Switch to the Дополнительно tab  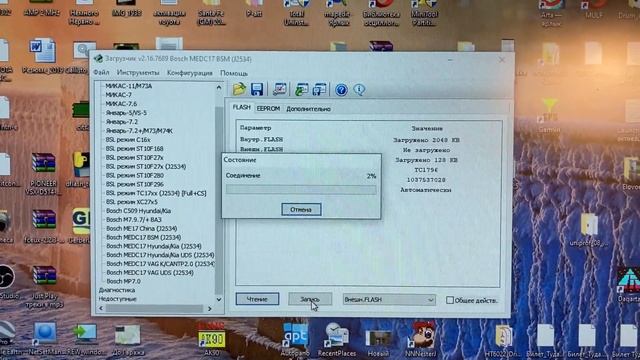point(308,109)
